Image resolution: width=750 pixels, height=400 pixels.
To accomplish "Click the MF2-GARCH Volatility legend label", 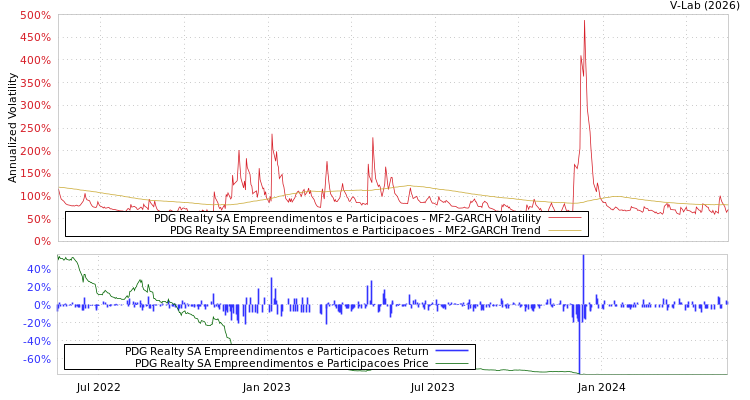I will (347, 218).
